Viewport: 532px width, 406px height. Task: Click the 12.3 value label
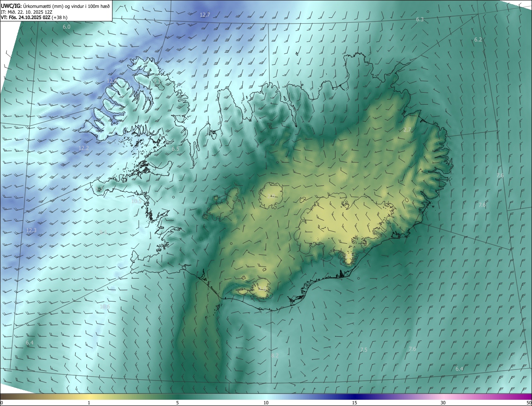(31, 230)
